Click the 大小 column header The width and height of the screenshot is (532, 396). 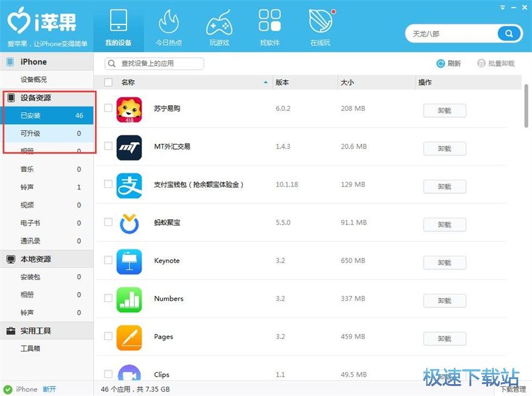click(x=377, y=82)
